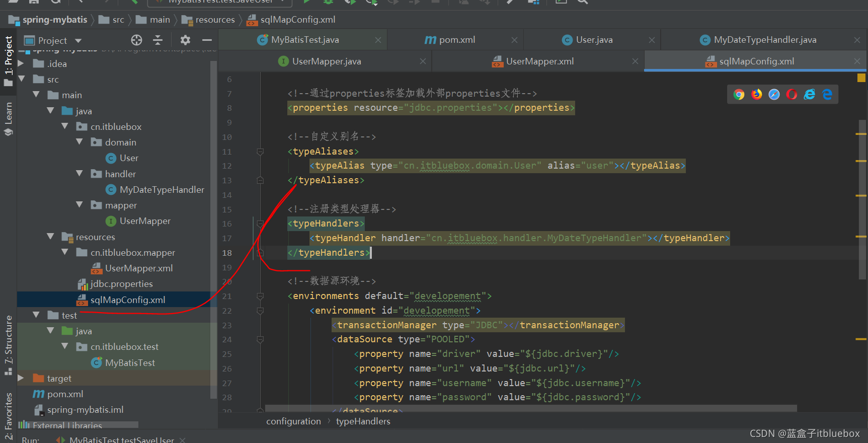The height and width of the screenshot is (443, 868).
Task: Collapse the domain package
Action: click(80, 142)
